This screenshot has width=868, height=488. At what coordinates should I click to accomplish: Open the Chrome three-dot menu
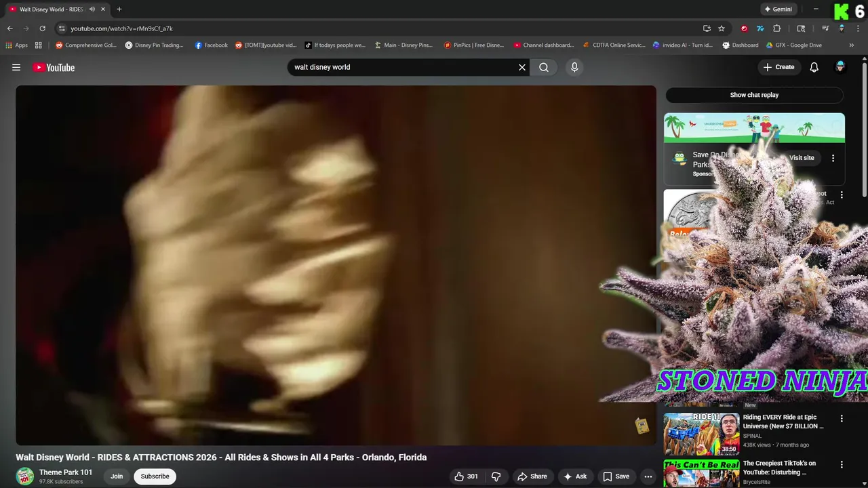coord(859,28)
